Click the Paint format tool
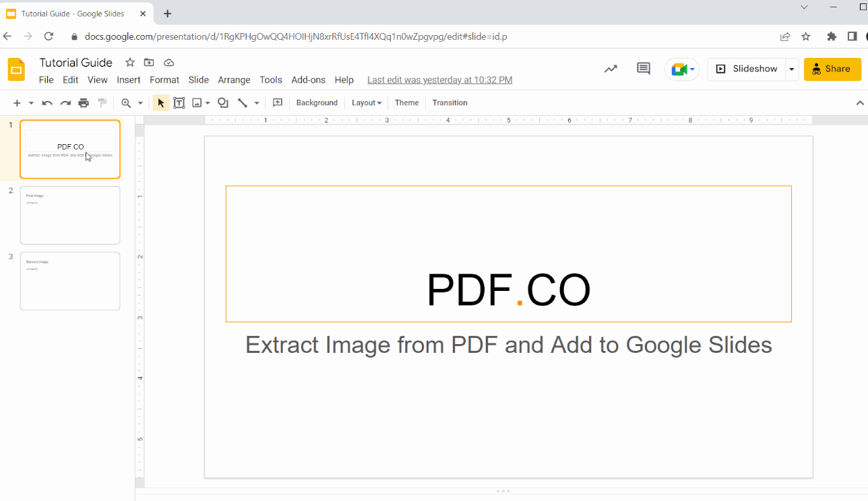This screenshot has height=501, width=868. tap(102, 102)
